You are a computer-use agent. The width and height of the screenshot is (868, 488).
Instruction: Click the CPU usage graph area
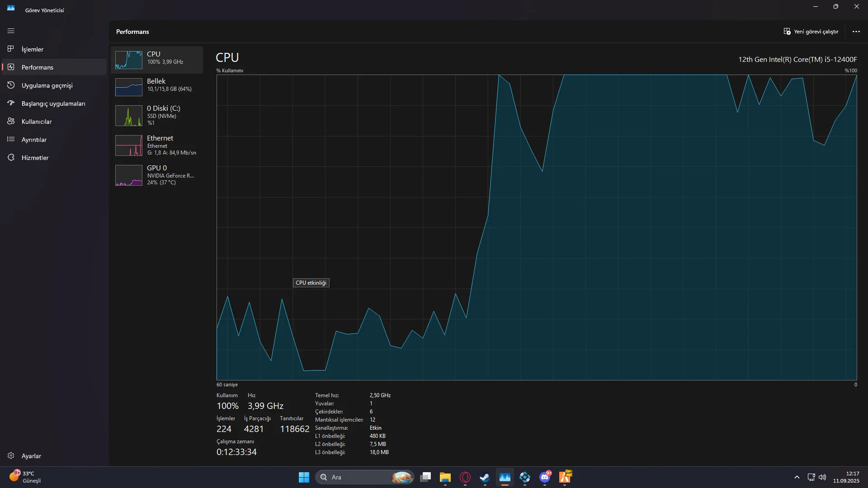pos(536,227)
